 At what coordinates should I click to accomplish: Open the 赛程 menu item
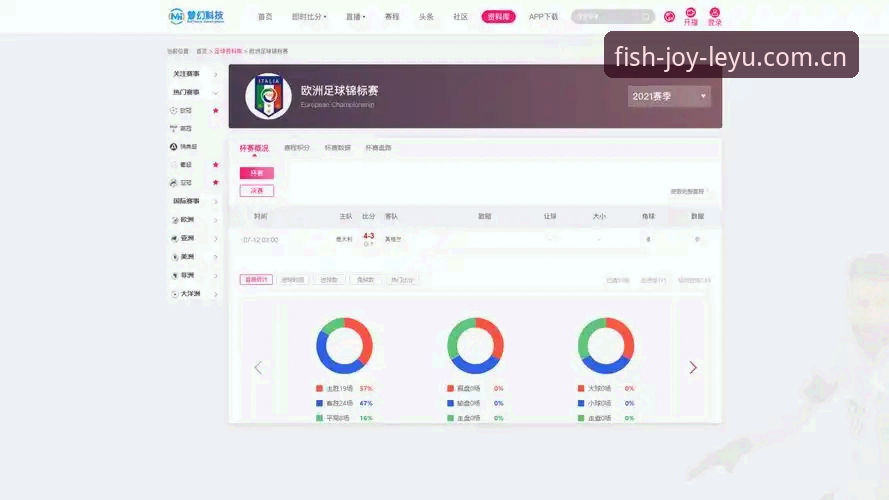[x=392, y=17]
